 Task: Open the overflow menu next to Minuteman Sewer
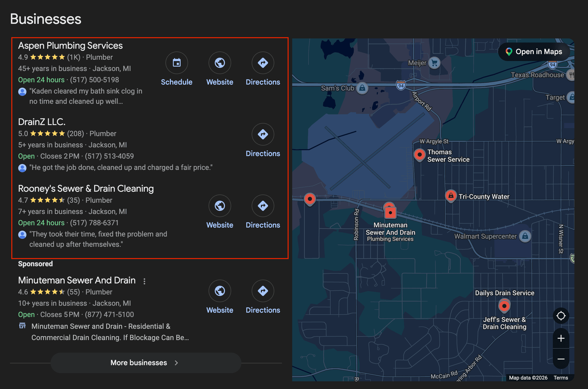pos(145,281)
